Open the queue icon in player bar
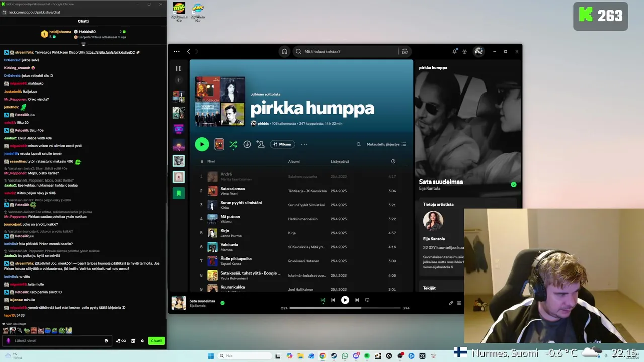The image size is (644, 362). 459,303
